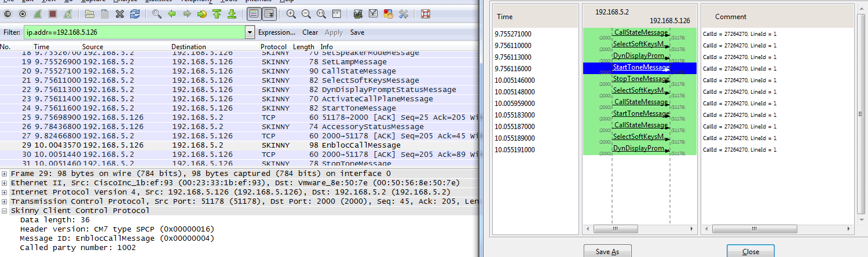Image resolution: width=868 pixels, height=257 pixels.
Task: Go back in packet history arrow
Action: pos(172,13)
